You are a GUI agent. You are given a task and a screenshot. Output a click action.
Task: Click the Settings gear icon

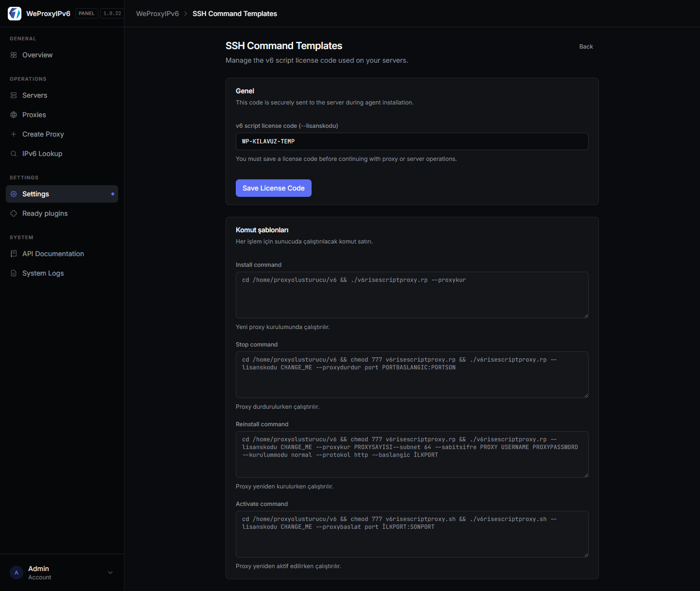click(x=14, y=194)
